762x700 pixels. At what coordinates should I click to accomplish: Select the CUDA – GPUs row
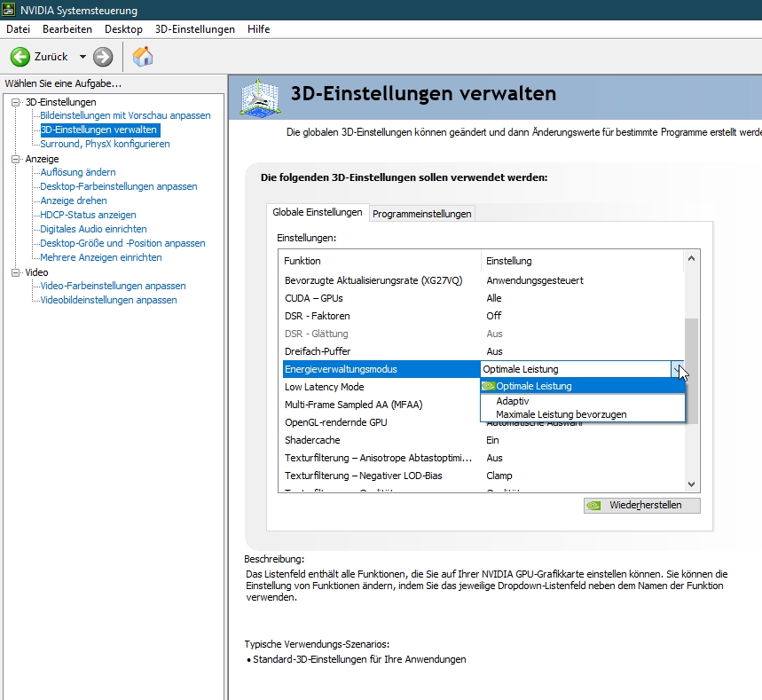pyautogui.click(x=483, y=298)
